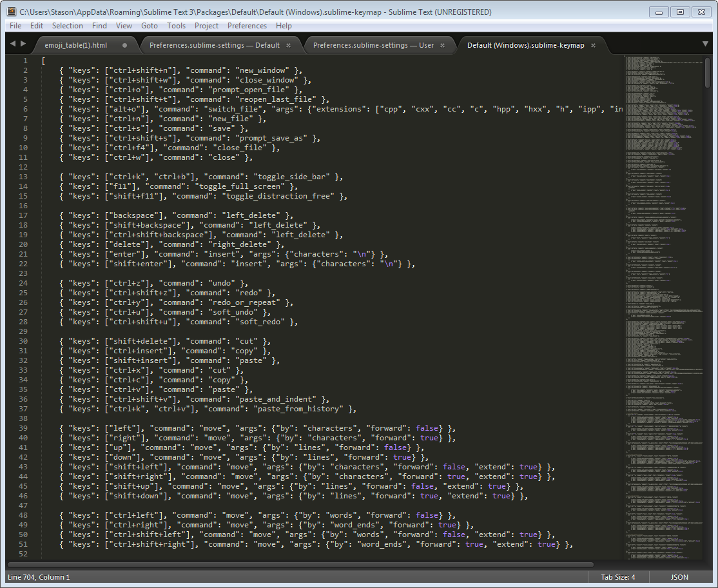Open the Tools menu

(177, 26)
